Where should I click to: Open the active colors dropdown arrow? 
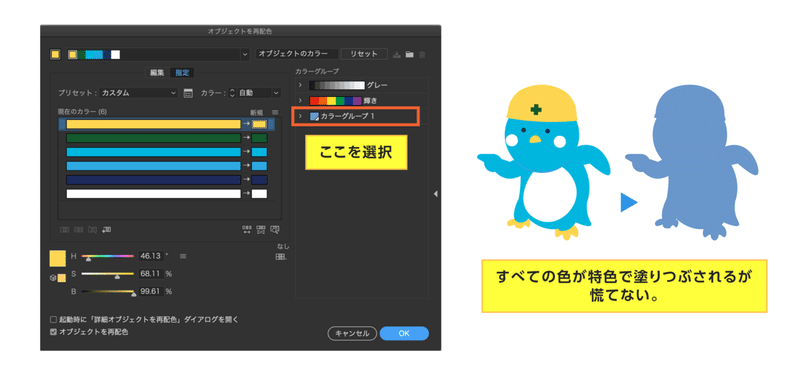coord(245,54)
